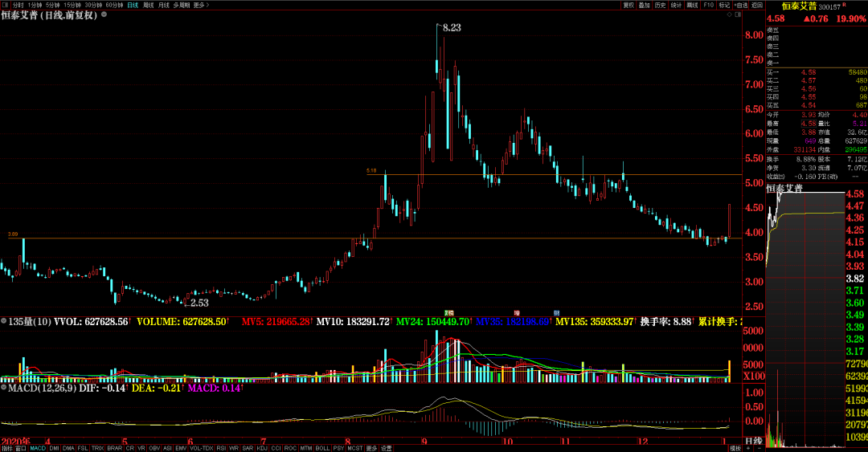This screenshot has width=868, height=452.
Task: Click the 8.23 high price label
Action: tap(452, 27)
